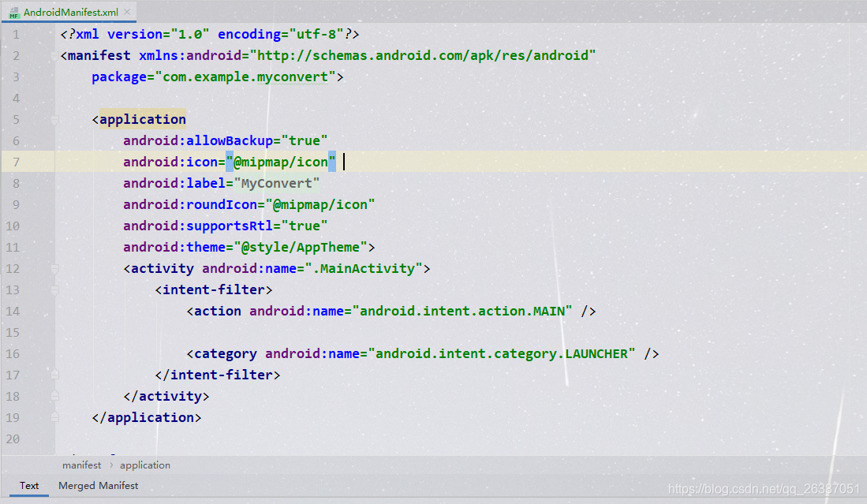Image resolution: width=867 pixels, height=504 pixels.
Task: Click the <application tag on line 5
Action: [139, 119]
